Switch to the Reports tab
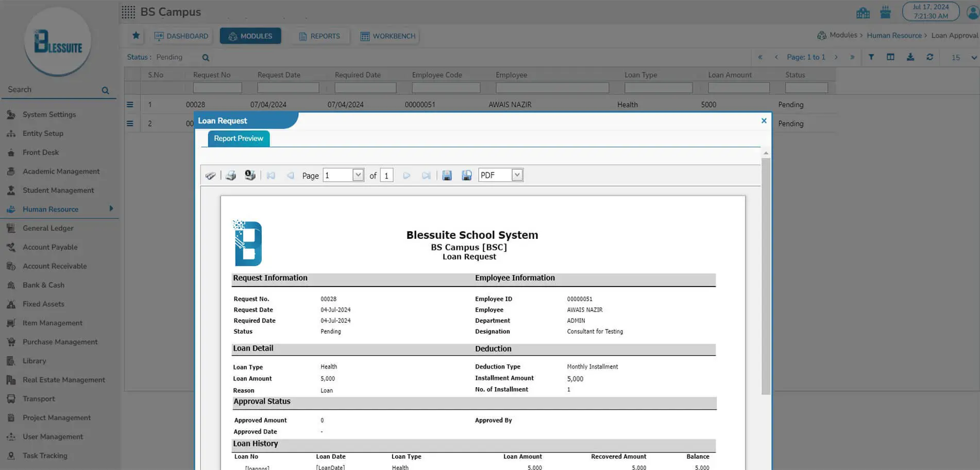This screenshot has height=470, width=980. coord(319,36)
